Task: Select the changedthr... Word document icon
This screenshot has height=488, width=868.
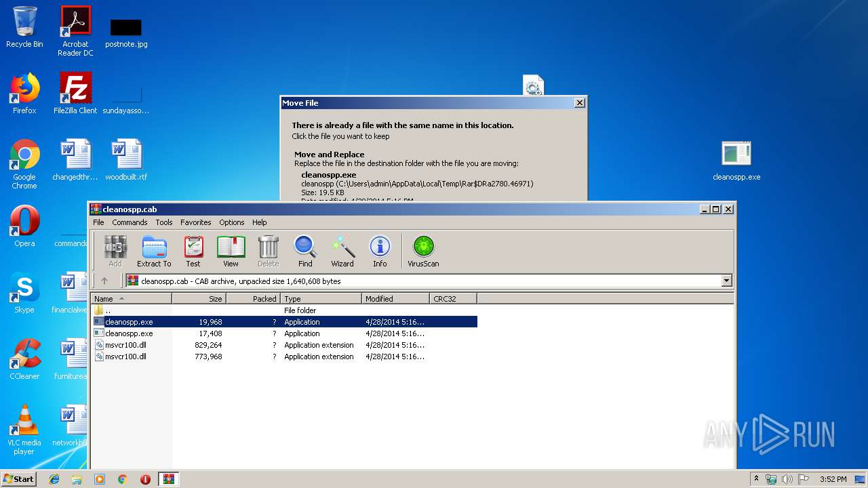Action: click(75, 160)
